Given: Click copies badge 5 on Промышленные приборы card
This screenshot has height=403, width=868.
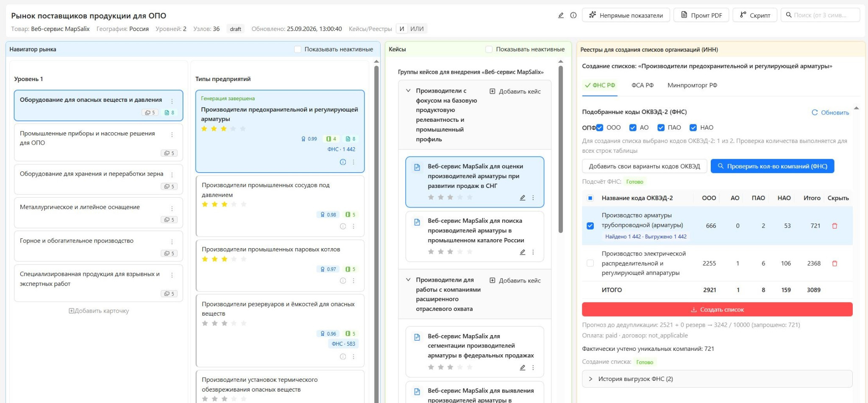Looking at the screenshot, I should [169, 153].
